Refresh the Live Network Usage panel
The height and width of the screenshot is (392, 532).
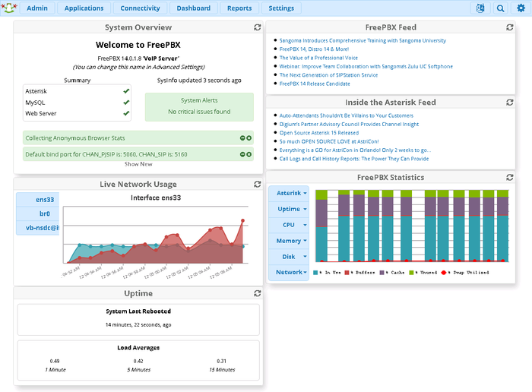pos(258,184)
